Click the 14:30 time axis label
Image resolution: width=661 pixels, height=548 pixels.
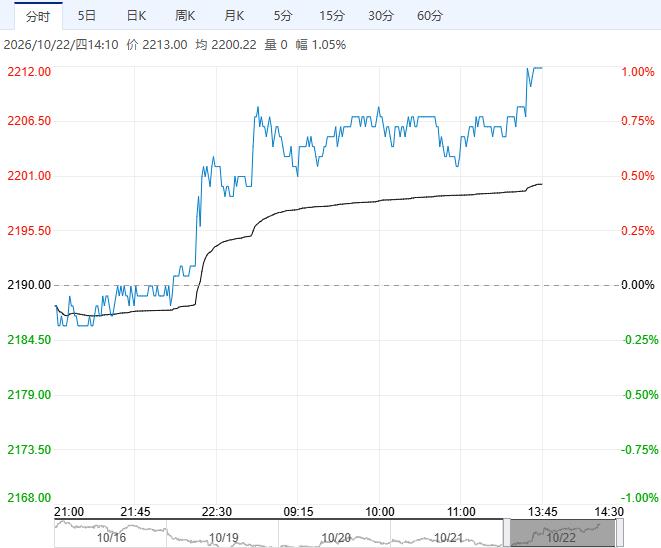coord(609,512)
